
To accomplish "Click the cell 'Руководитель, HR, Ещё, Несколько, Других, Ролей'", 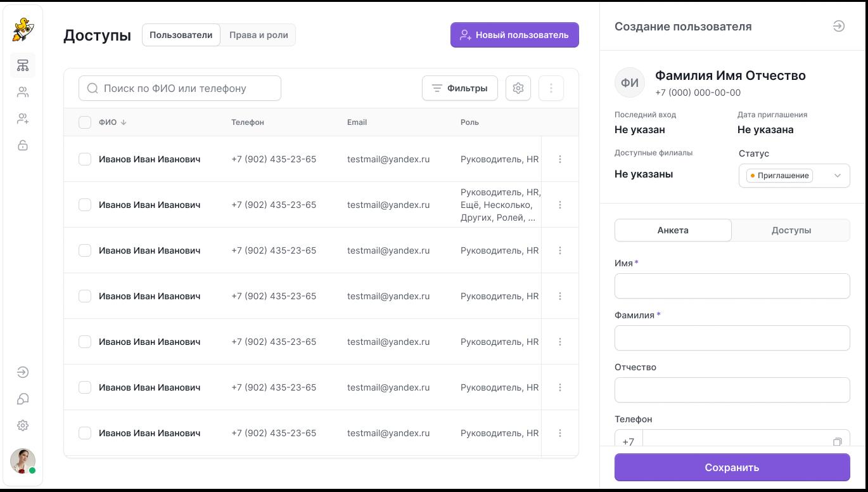I will point(501,205).
